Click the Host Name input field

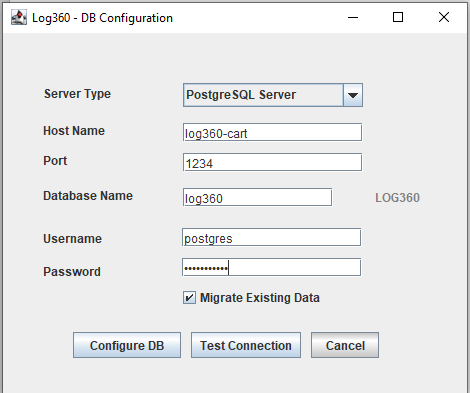(x=272, y=132)
